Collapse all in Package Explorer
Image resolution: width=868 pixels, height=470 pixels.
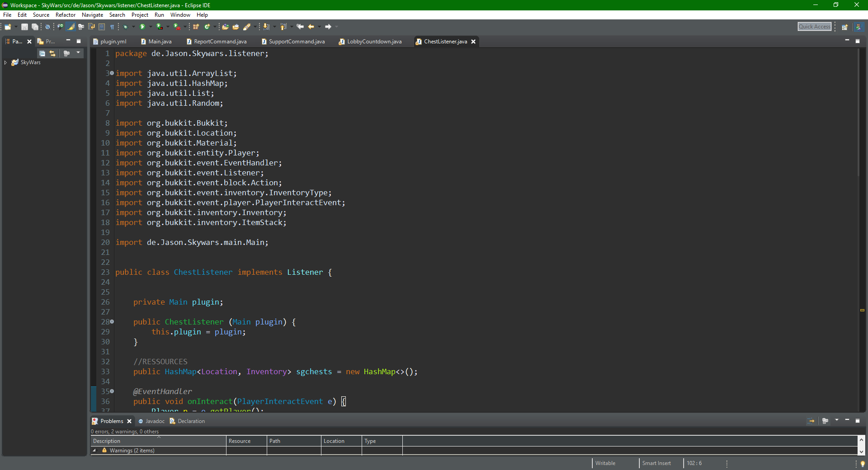click(42, 53)
